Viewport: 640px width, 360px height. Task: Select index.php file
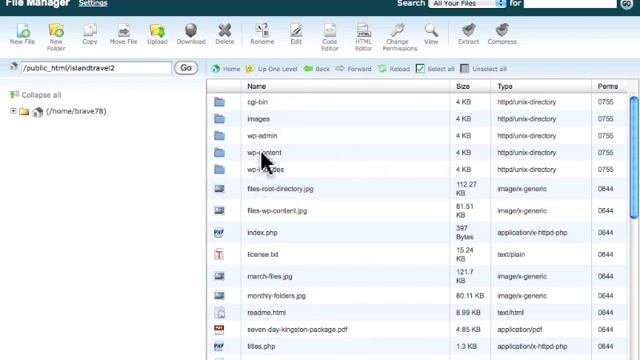point(262,233)
